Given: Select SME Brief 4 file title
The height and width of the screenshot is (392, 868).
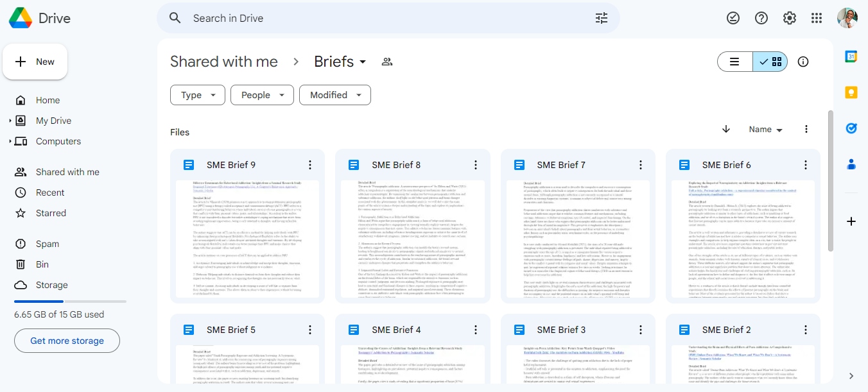Looking at the screenshot, I should point(396,330).
